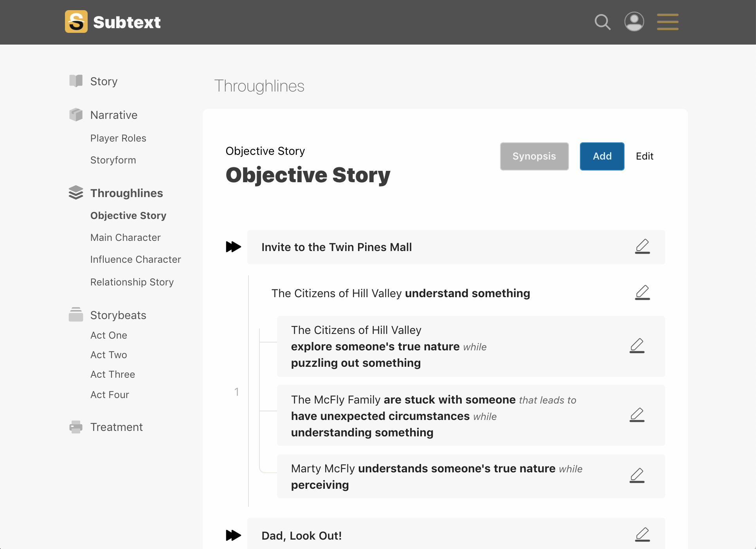Collapse the Invite to Twin Pines Mall arrow
Screen dimensions: 756x549
(x=234, y=247)
